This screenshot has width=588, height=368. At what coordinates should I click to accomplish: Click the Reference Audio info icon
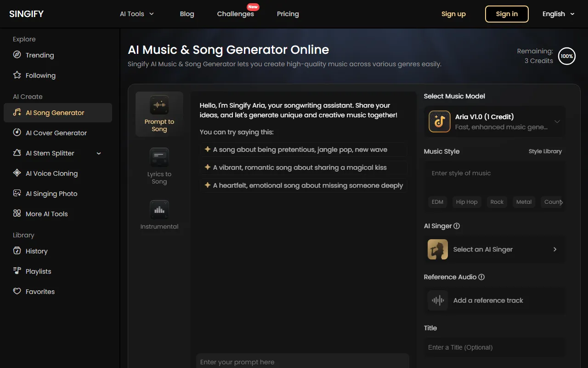(481, 277)
